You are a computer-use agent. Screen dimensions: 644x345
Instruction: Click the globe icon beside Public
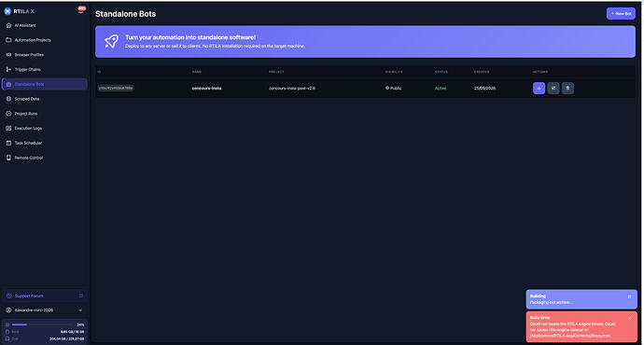[x=387, y=89]
